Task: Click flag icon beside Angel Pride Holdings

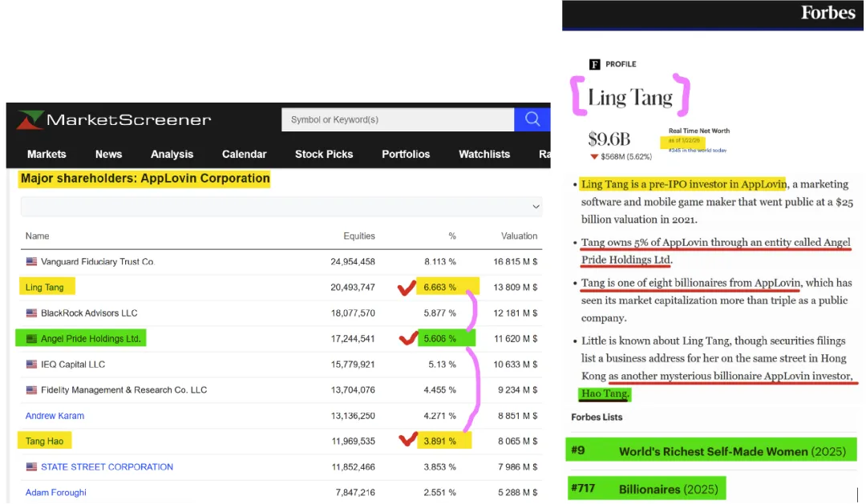Action: pos(31,338)
